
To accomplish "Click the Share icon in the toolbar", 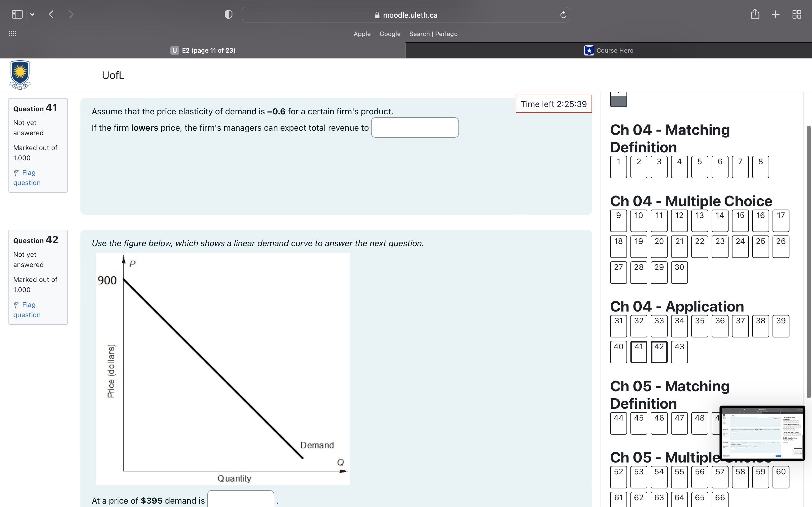I will point(755,14).
